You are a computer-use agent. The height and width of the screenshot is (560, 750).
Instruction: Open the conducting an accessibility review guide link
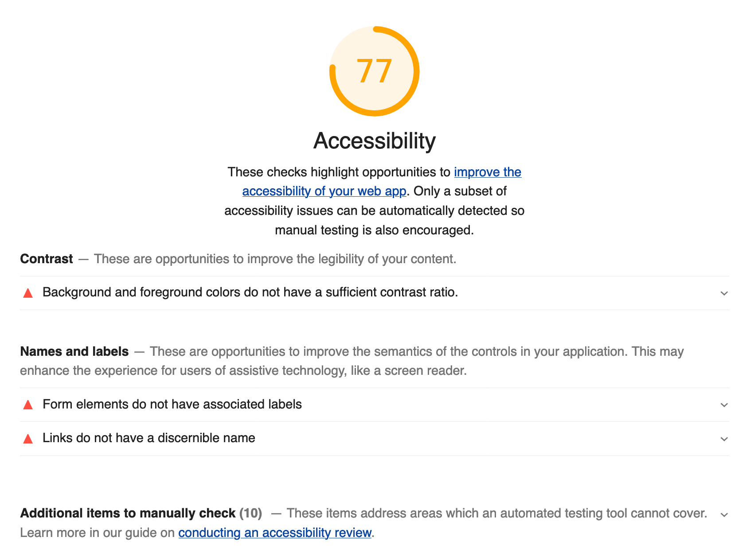point(274,533)
